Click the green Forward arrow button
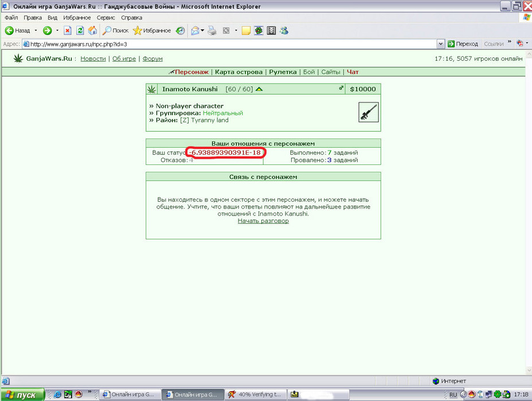This screenshot has height=401, width=532. [47, 31]
